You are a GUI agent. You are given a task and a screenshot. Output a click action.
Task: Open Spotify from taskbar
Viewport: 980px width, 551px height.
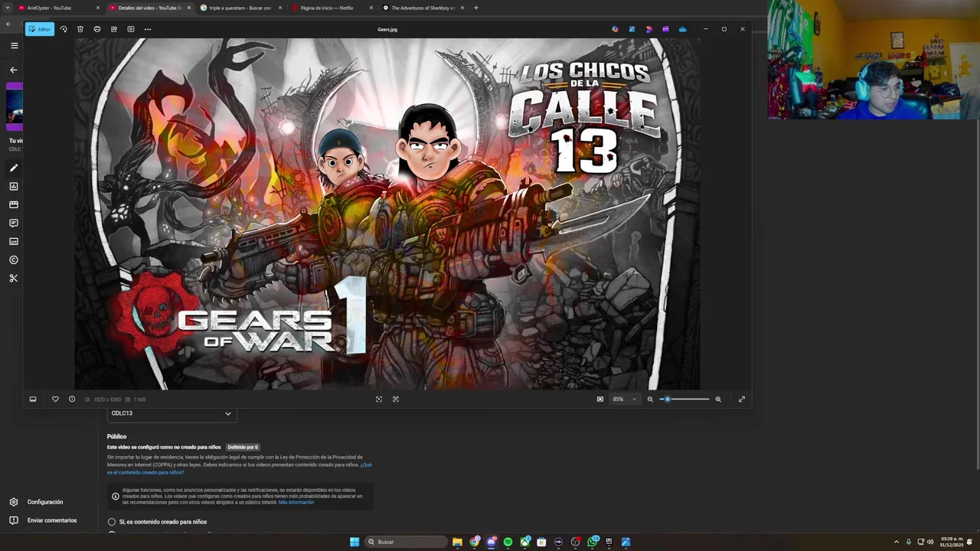(x=508, y=542)
